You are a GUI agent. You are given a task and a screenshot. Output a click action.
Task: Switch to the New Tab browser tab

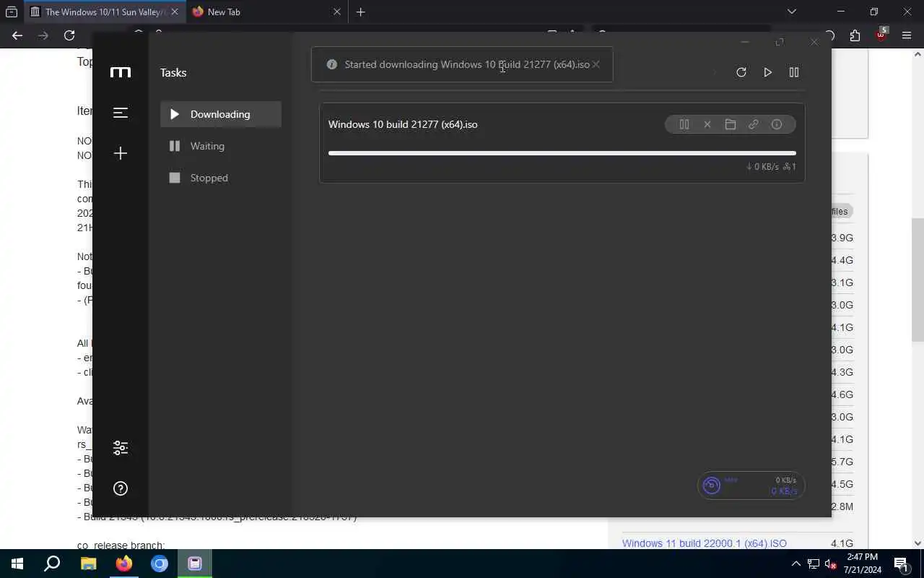point(266,12)
